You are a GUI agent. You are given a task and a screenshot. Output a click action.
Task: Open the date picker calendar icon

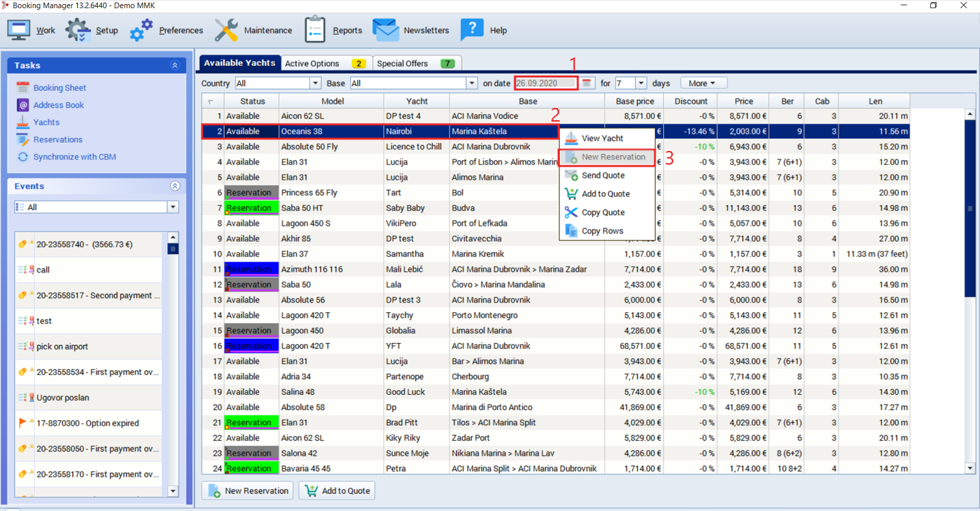587,83
